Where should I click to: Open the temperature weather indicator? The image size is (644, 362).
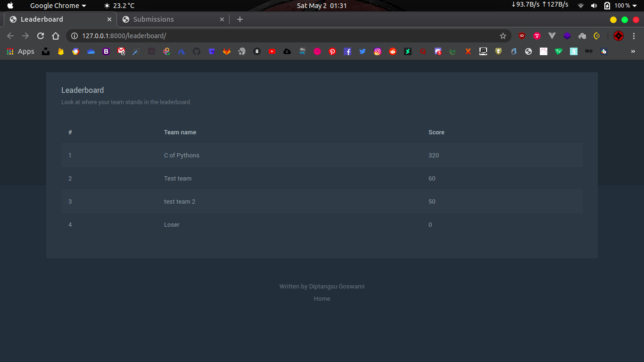click(x=119, y=6)
